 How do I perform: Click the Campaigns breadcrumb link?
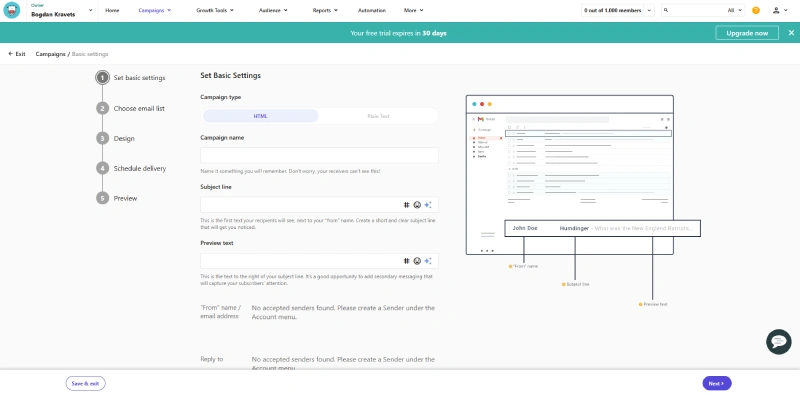(50, 54)
